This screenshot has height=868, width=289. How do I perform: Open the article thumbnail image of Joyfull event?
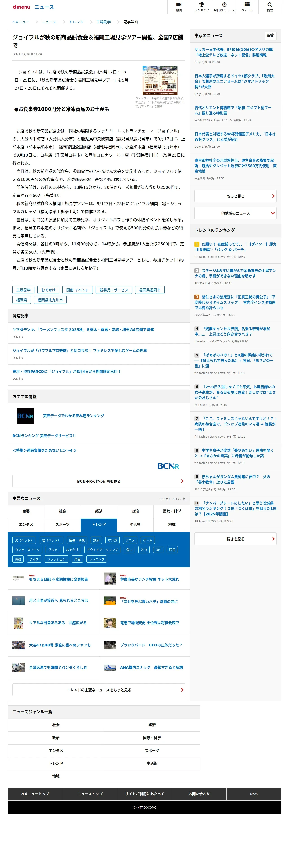(160, 80)
